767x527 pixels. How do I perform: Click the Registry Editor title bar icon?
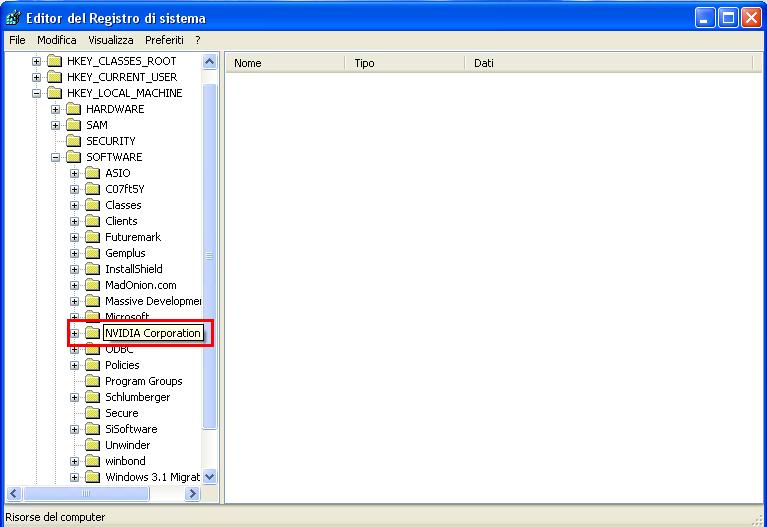coord(13,16)
